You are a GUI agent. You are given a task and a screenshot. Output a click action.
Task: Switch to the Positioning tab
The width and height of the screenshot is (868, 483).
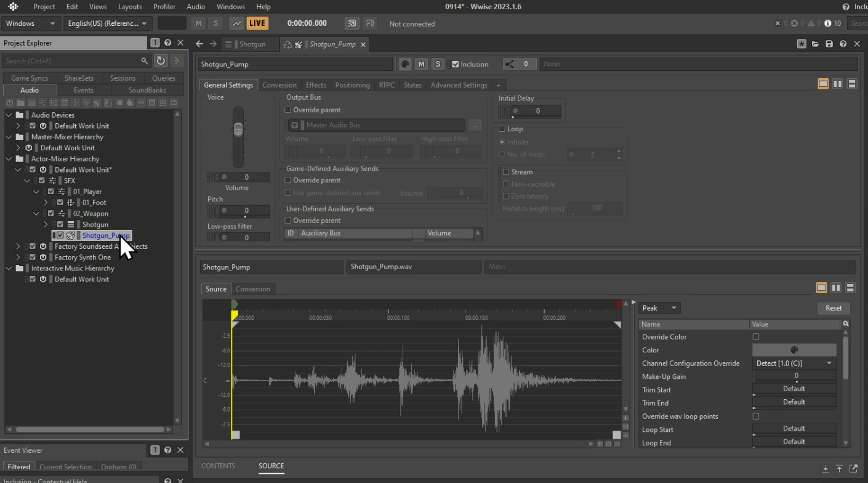tap(352, 85)
